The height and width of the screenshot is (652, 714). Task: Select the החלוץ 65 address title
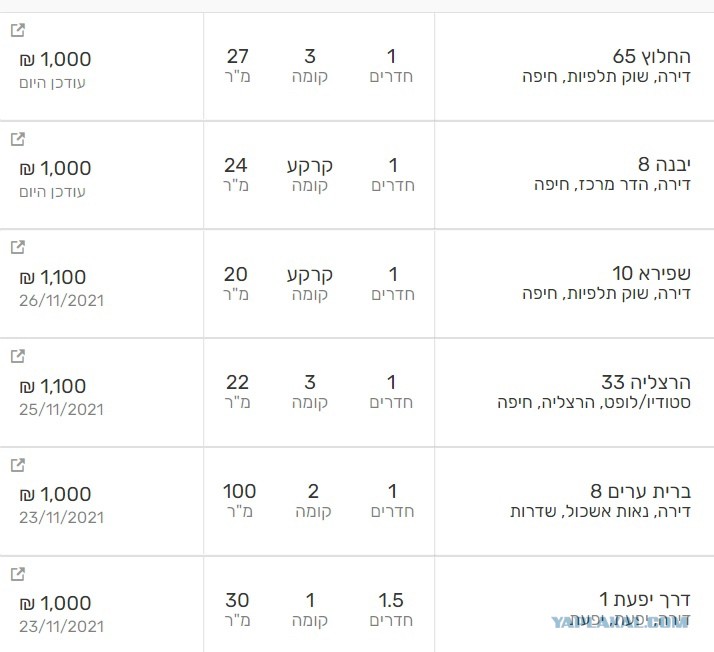tap(652, 56)
